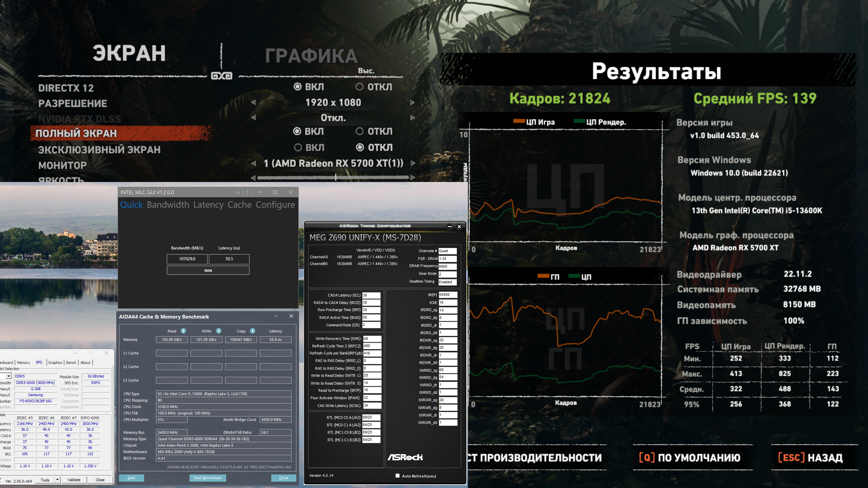868x488 pixels.
Task: Click the DIRECTX 12 menu row label
Action: (66, 88)
